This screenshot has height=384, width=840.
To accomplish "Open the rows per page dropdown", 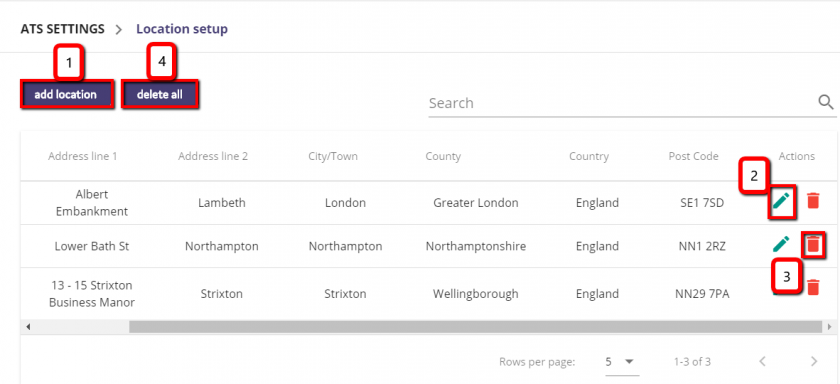I will [621, 362].
